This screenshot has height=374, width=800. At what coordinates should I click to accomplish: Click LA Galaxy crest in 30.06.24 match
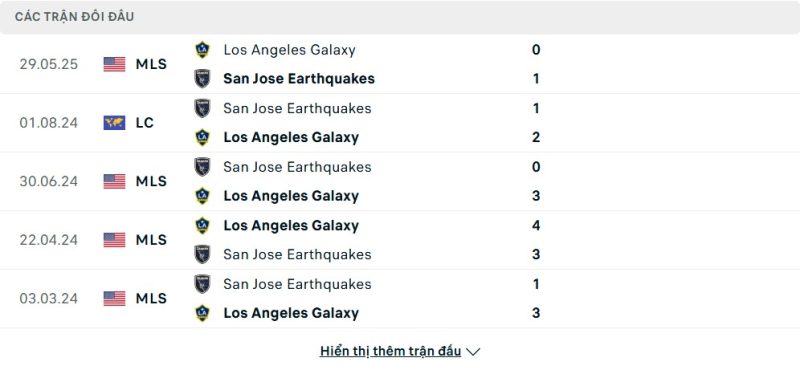tap(203, 196)
